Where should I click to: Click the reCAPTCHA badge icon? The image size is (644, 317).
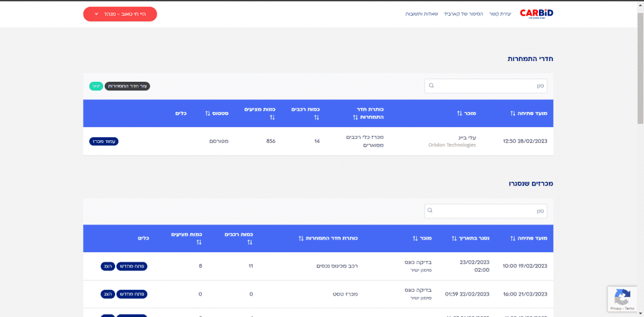coord(622,297)
